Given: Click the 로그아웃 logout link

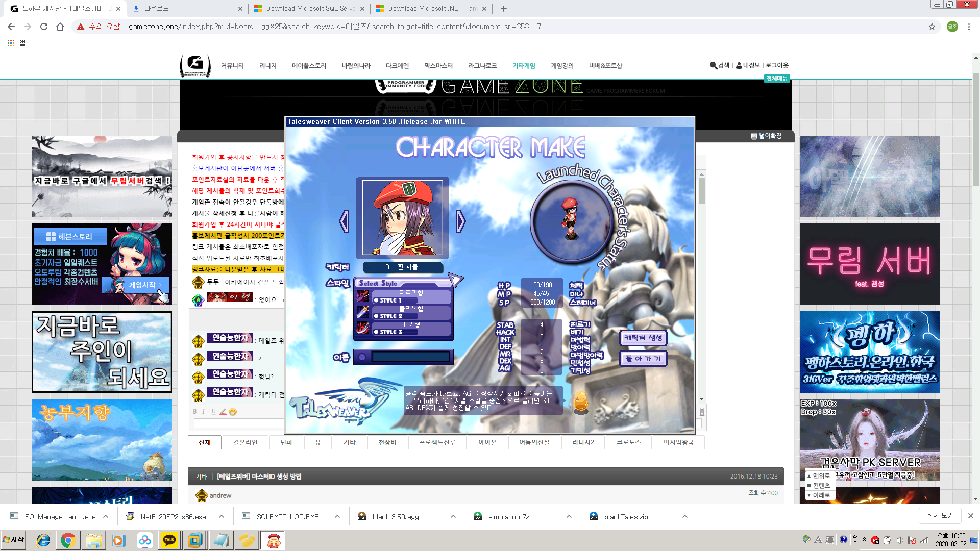Looking at the screenshot, I should pyautogui.click(x=777, y=65).
